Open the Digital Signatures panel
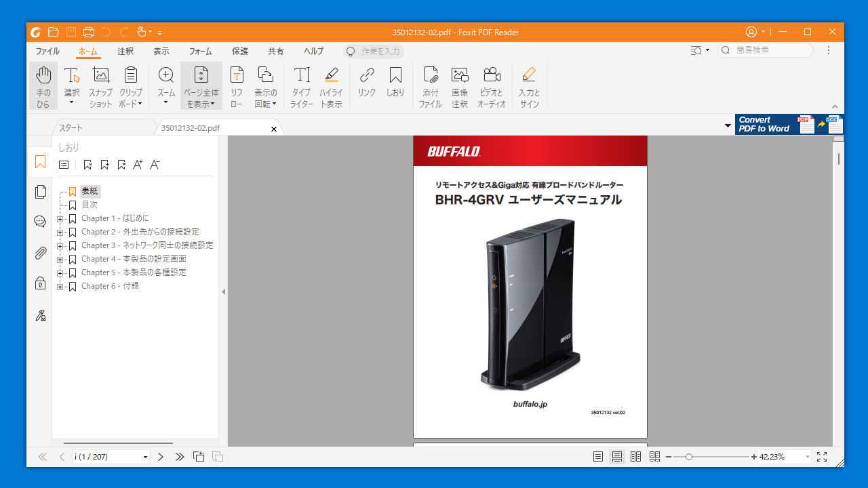The height and width of the screenshot is (488, 868). pos(40,315)
